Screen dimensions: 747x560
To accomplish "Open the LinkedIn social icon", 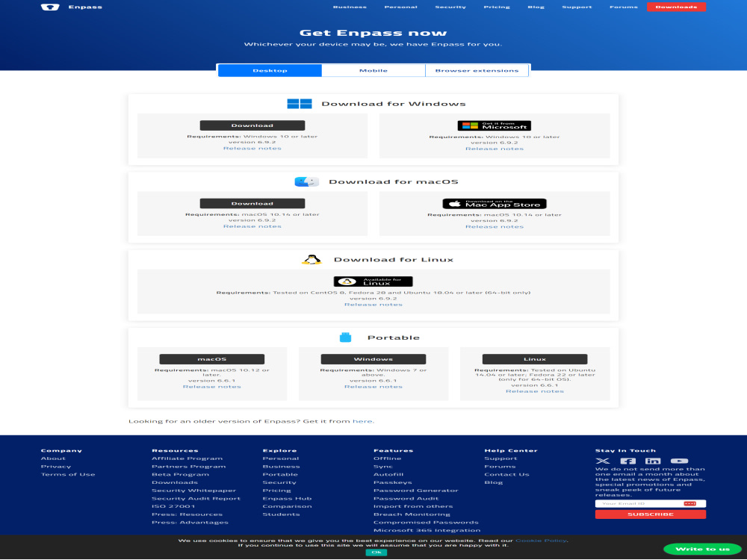I will [653, 461].
